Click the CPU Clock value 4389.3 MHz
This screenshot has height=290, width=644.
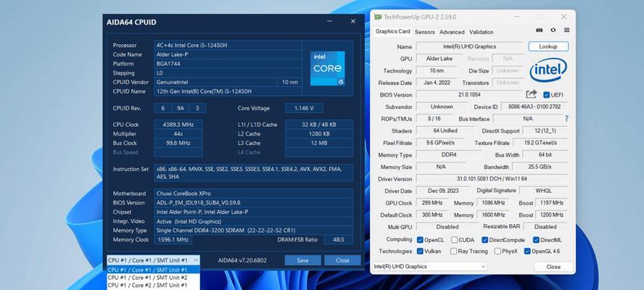[178, 124]
